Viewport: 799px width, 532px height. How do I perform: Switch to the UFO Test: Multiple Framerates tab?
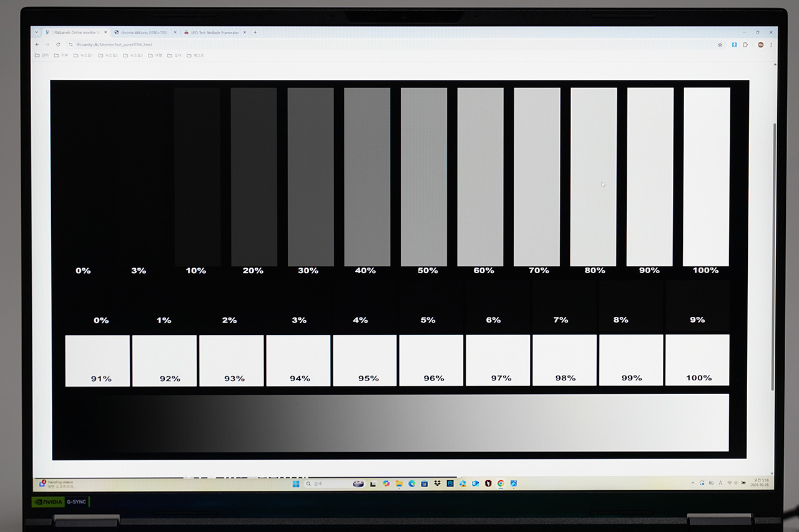(x=214, y=32)
